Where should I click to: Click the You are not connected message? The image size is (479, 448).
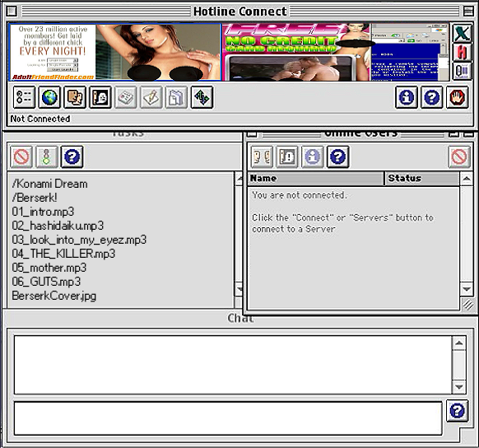click(x=300, y=195)
